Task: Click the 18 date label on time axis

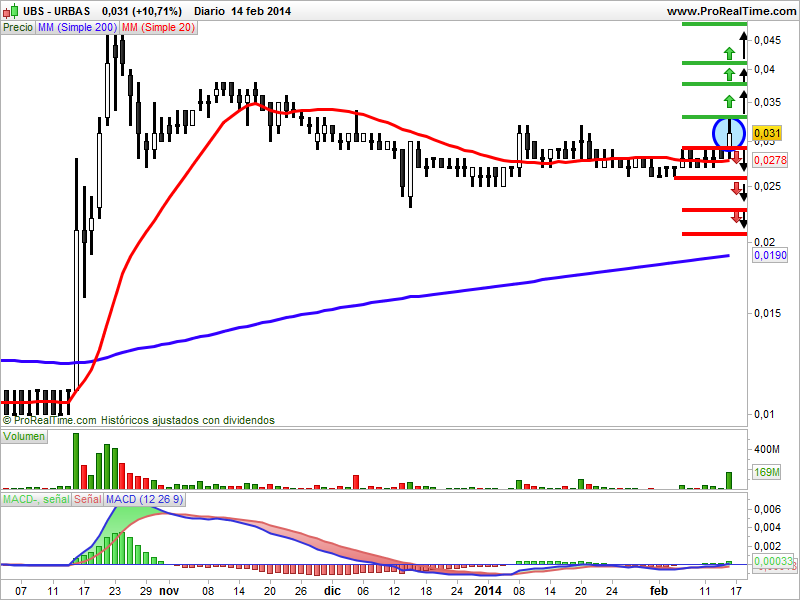Action: 426,591
